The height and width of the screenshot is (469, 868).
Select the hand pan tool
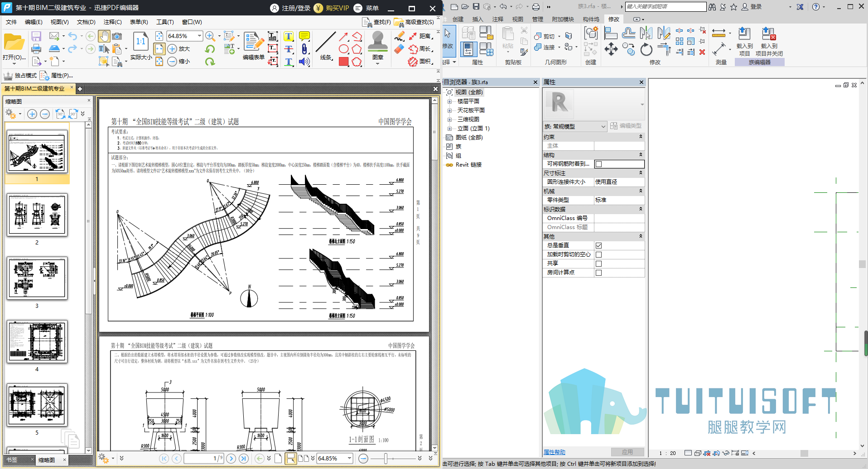coord(104,36)
